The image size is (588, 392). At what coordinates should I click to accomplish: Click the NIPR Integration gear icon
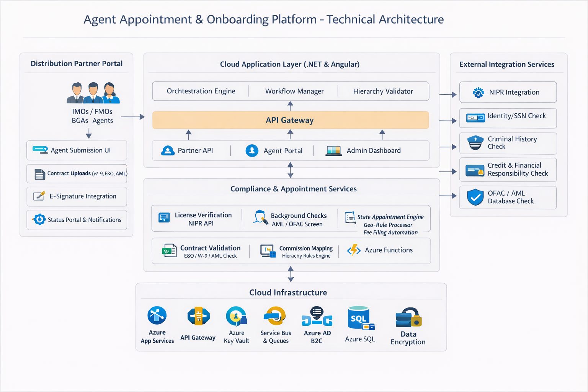478,92
